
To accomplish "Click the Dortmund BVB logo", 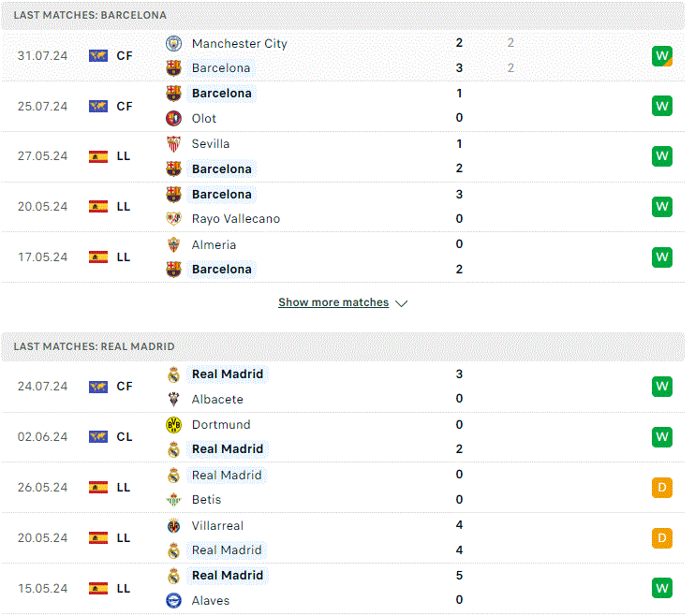I will 173,424.
